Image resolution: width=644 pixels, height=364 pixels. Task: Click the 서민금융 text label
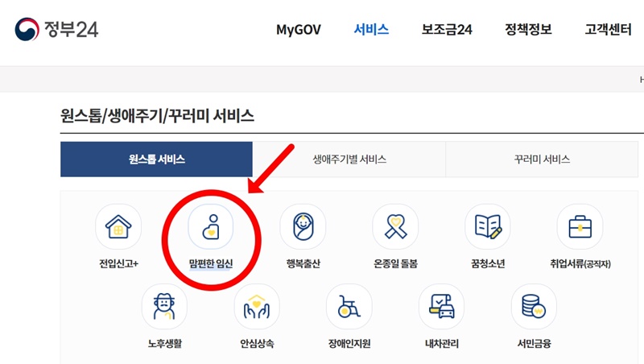[x=534, y=343]
